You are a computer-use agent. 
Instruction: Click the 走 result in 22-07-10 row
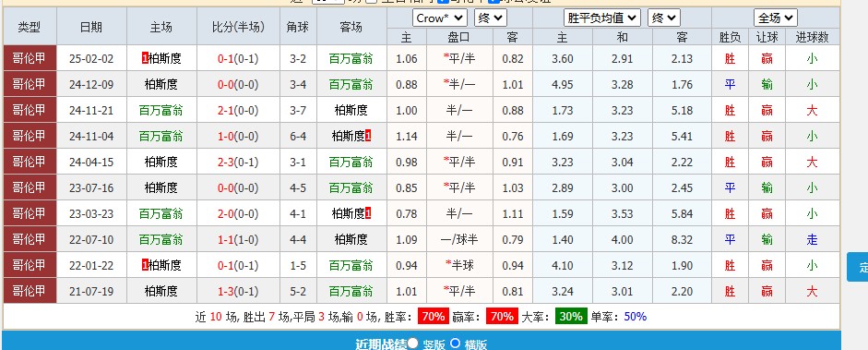[x=812, y=240]
